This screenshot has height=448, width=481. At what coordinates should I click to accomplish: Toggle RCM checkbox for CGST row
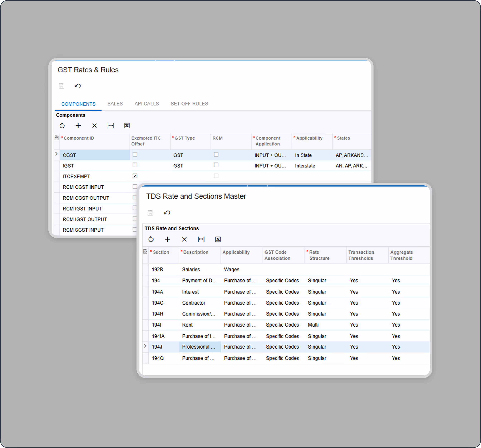(x=216, y=154)
